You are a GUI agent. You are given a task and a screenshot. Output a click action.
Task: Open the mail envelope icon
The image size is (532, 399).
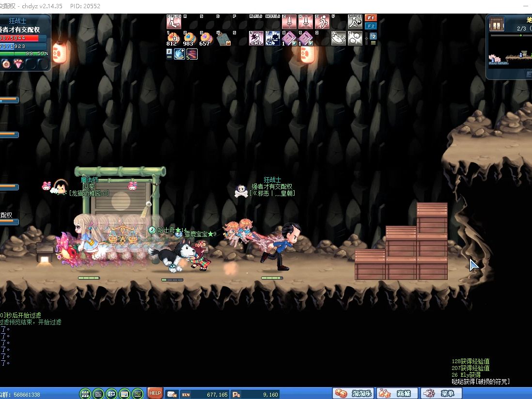tap(172, 394)
